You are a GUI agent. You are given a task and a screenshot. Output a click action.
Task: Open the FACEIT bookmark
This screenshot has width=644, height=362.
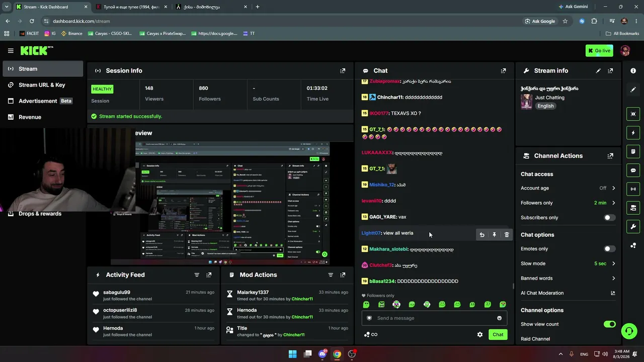pyautogui.click(x=29, y=34)
